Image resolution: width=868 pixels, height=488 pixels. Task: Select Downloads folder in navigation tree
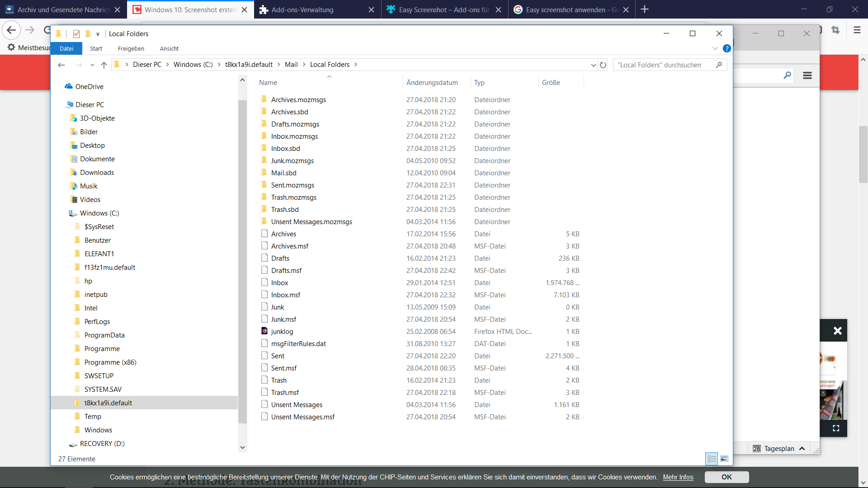click(97, 173)
